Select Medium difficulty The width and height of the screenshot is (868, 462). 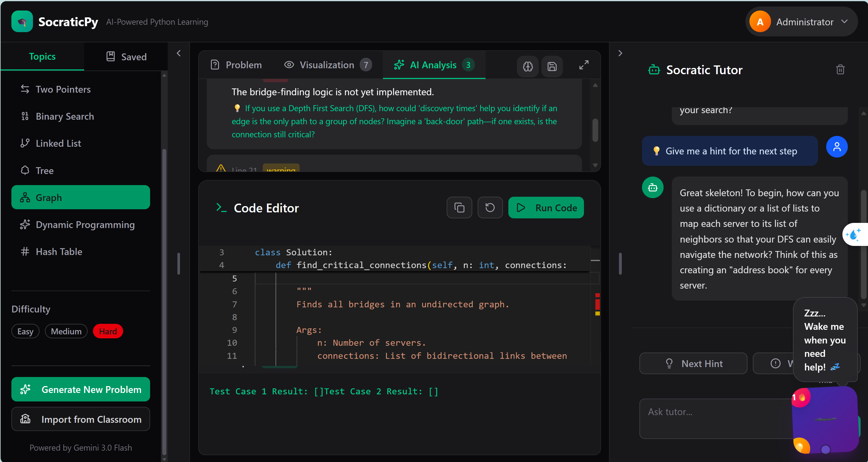pos(66,331)
